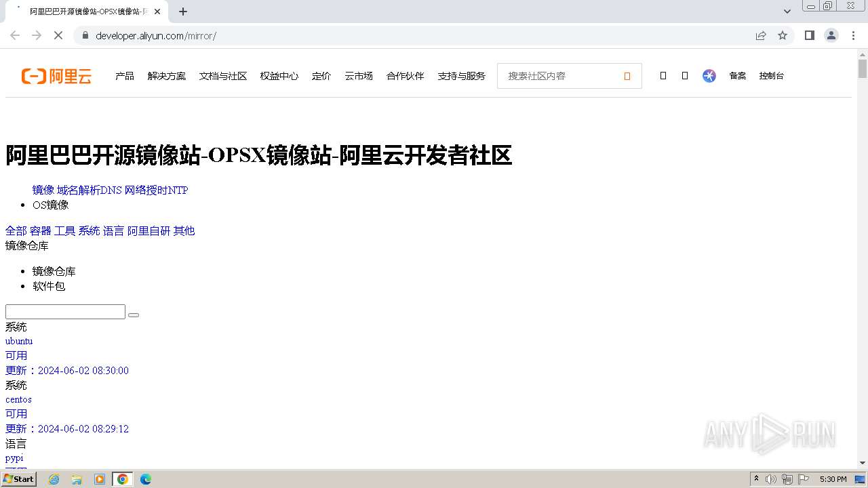Open the 云市场 header item
This screenshot has height=488, width=868.
(x=359, y=76)
